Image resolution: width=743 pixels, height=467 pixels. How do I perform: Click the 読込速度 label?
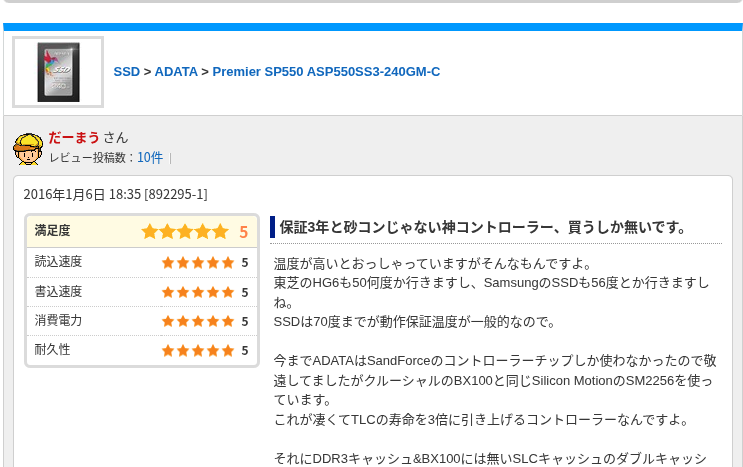pos(58,261)
